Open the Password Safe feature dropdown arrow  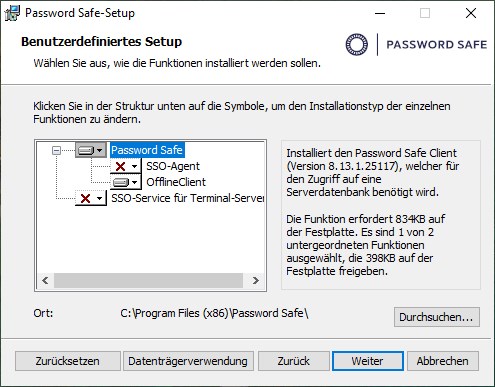click(99, 150)
